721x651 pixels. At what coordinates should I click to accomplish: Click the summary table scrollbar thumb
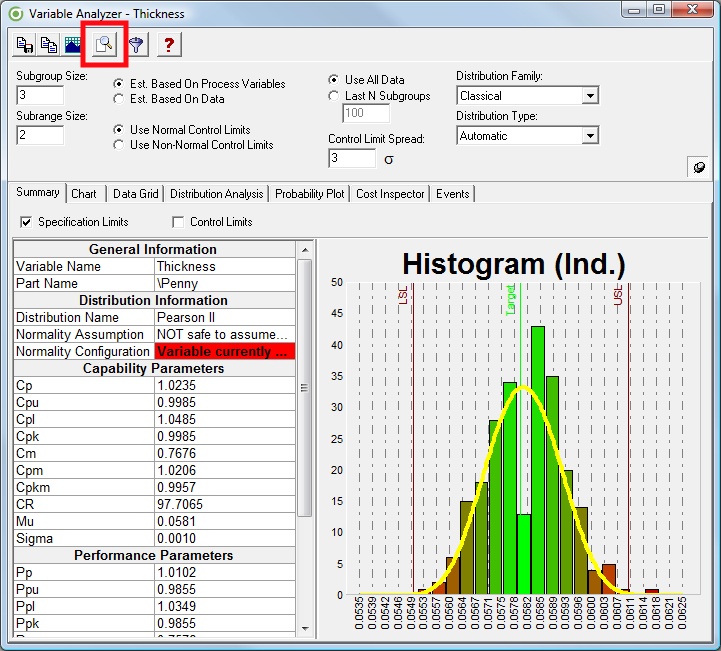tap(305, 388)
